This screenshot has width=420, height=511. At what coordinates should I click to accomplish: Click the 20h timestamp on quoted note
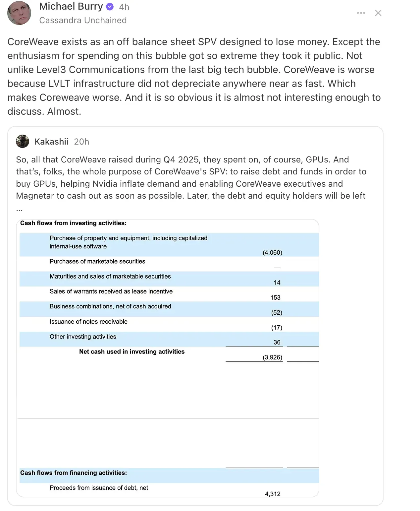[x=81, y=142]
